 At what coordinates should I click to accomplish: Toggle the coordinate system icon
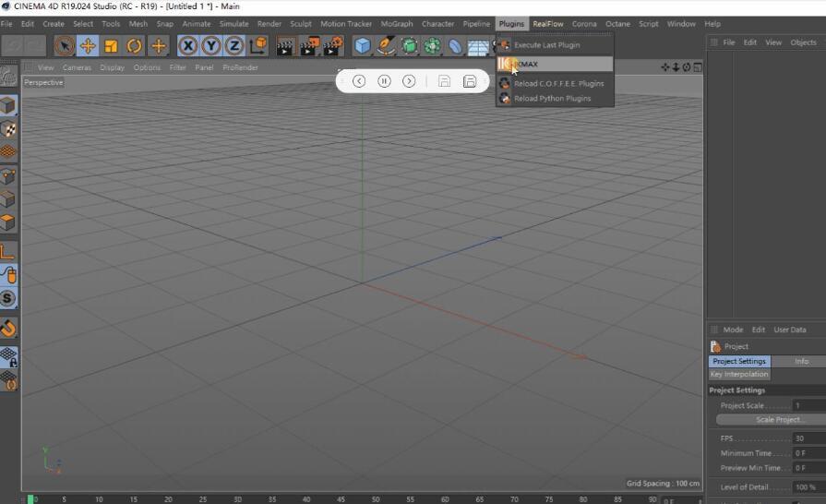[258, 46]
